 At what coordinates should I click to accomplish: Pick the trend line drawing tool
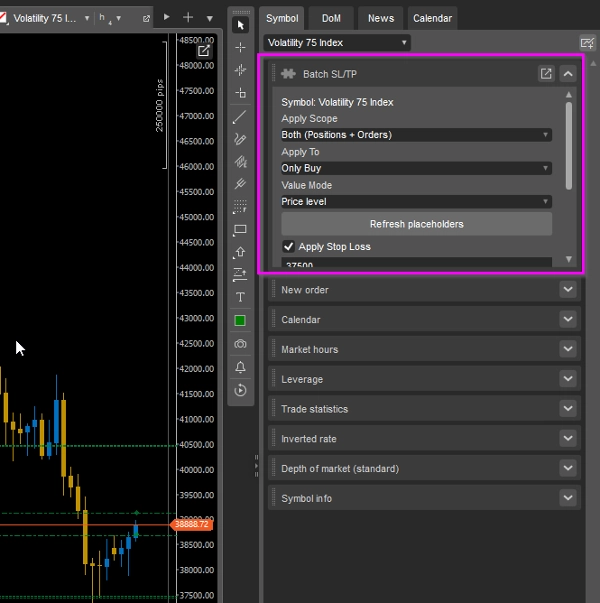click(x=240, y=116)
